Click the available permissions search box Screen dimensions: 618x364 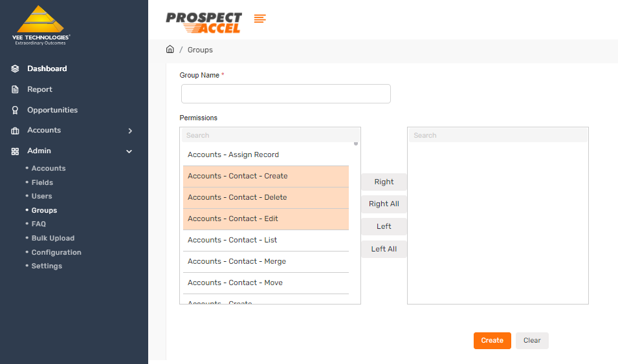tap(269, 135)
